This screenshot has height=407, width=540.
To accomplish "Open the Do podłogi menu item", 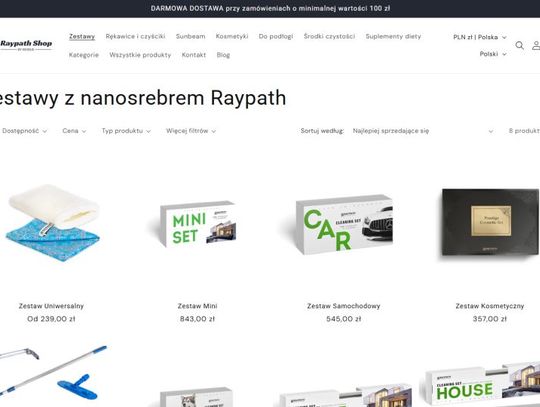I will 276,36.
